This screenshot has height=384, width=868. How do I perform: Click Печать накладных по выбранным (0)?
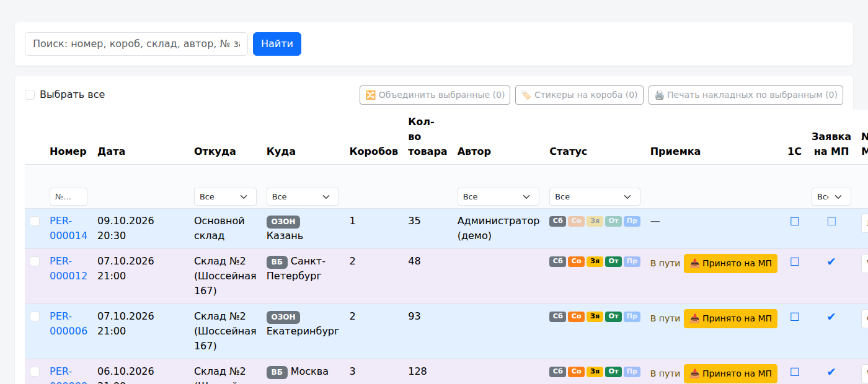[x=746, y=95]
